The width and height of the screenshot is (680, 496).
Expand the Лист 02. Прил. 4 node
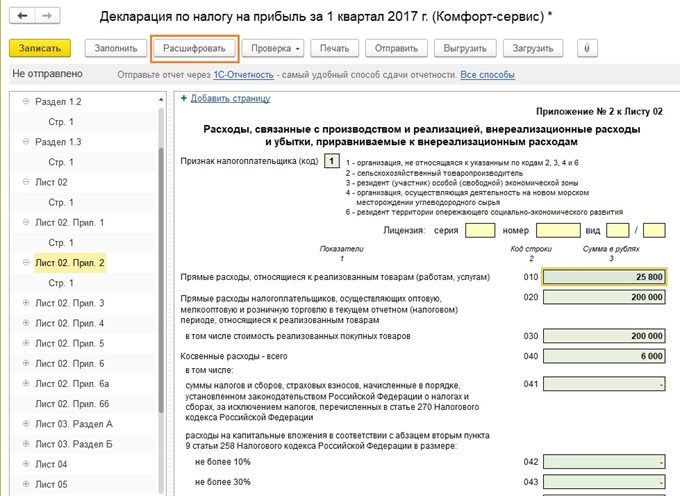(26, 323)
